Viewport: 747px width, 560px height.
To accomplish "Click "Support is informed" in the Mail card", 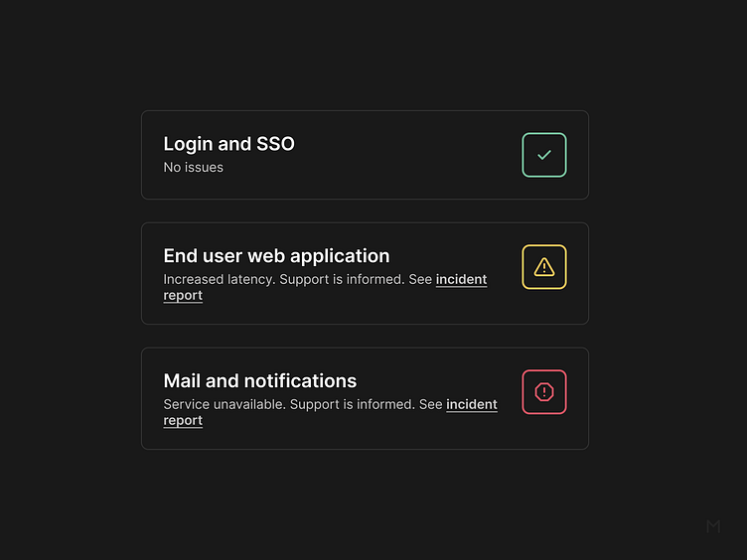I will tap(353, 405).
